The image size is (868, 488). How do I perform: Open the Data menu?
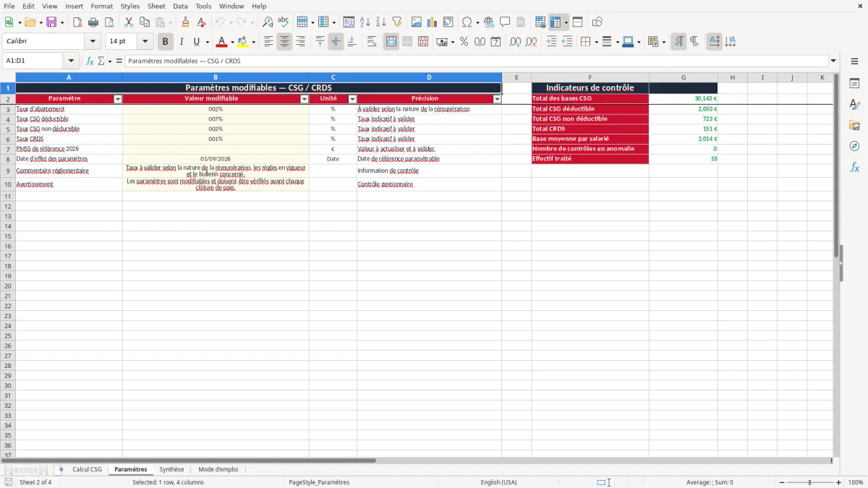click(x=180, y=6)
